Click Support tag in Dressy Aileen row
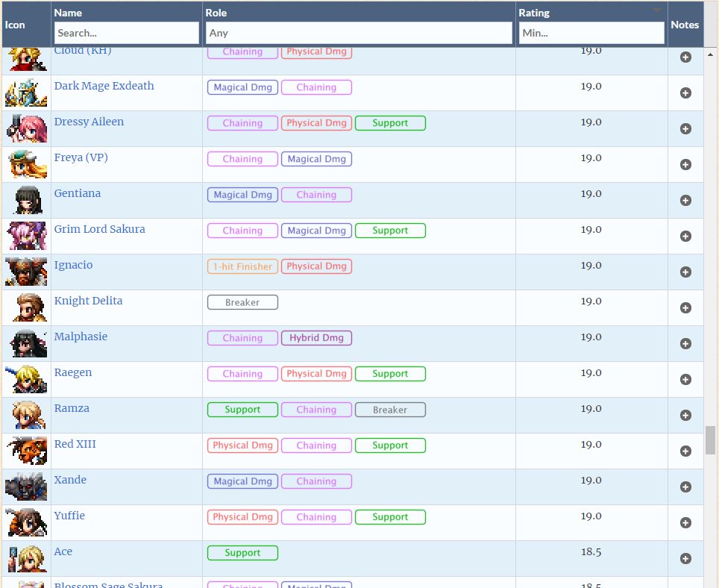Image resolution: width=719 pixels, height=588 pixels. coord(390,123)
